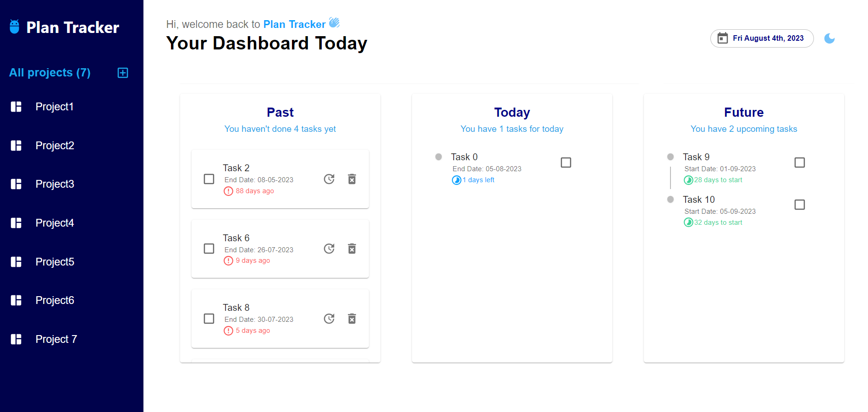Expand the All projects list
This screenshot has height=412, width=868.
(x=49, y=73)
